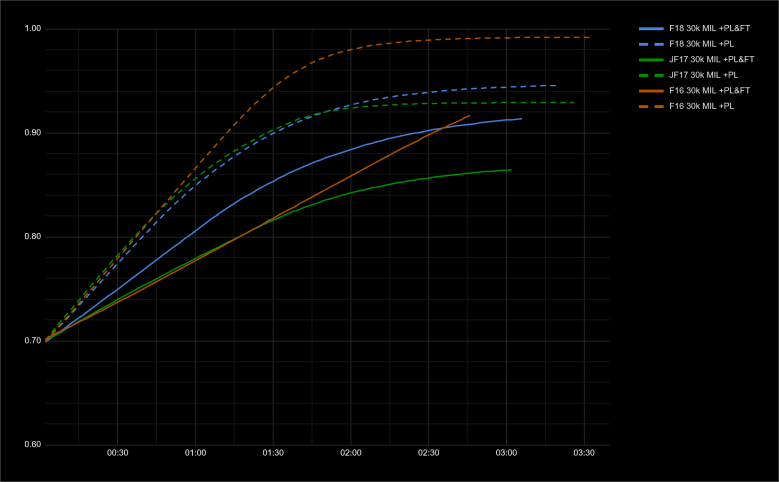Select the 0.60 y-axis value label
This screenshot has height=482, width=779.
pyautogui.click(x=33, y=444)
